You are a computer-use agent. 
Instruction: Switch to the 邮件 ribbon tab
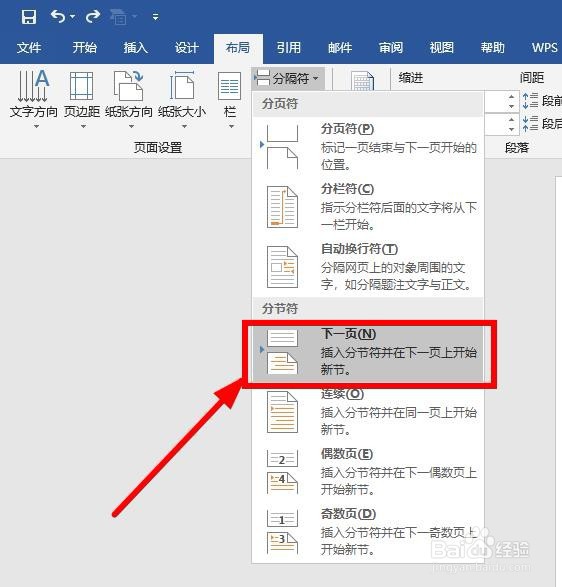pos(340,48)
